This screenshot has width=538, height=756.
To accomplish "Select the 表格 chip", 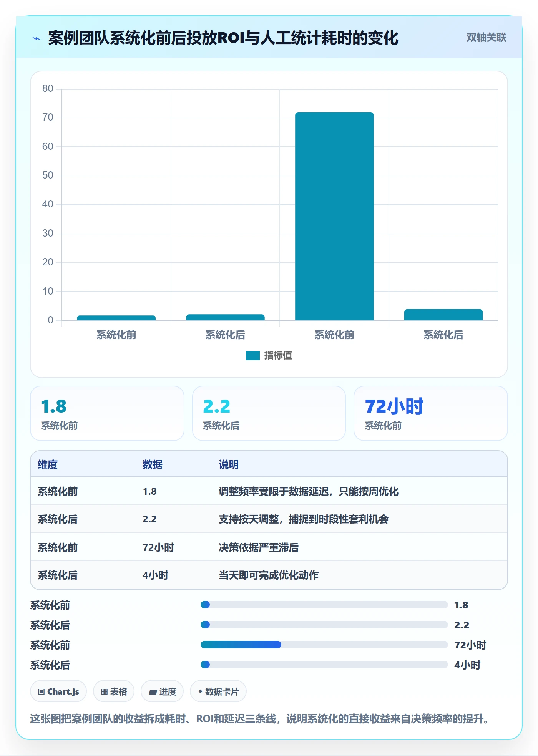I will click(x=114, y=691).
